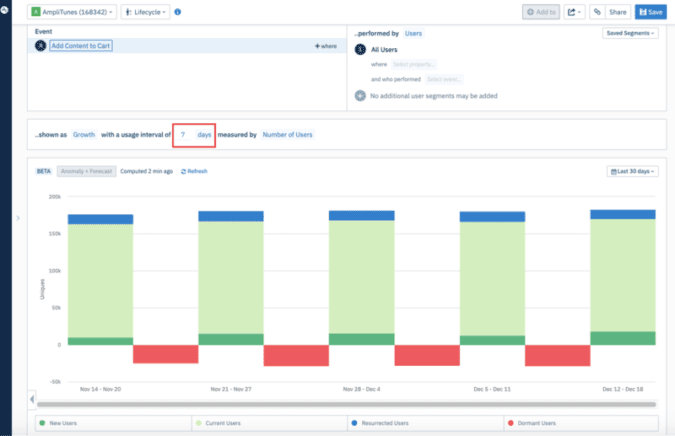Image resolution: width=675 pixels, height=436 pixels.
Task: Click the link icon next to Share
Action: click(x=596, y=12)
